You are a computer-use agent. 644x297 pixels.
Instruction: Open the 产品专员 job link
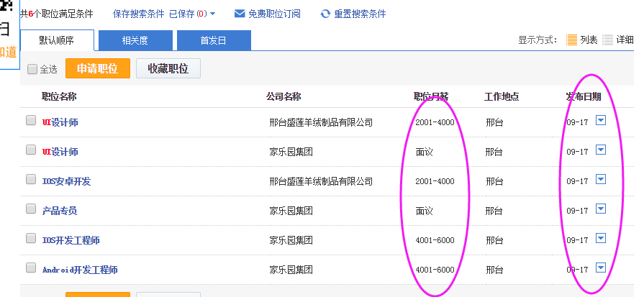pos(60,211)
